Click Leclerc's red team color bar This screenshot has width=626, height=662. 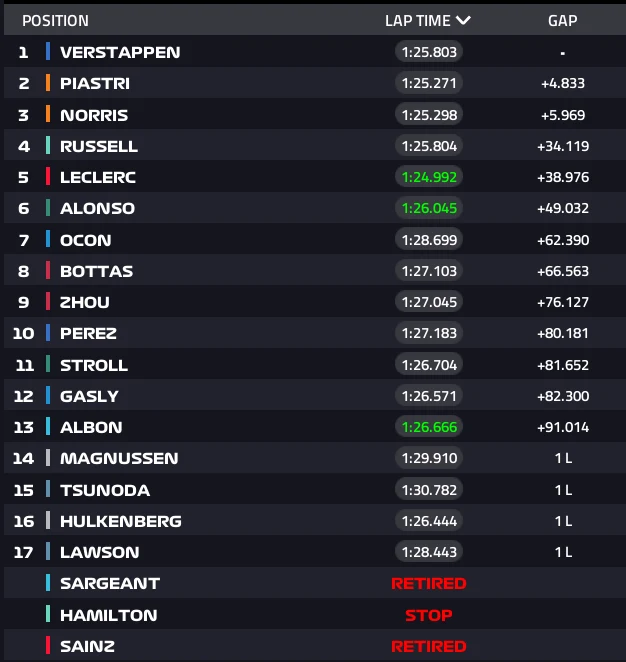click(x=48, y=177)
